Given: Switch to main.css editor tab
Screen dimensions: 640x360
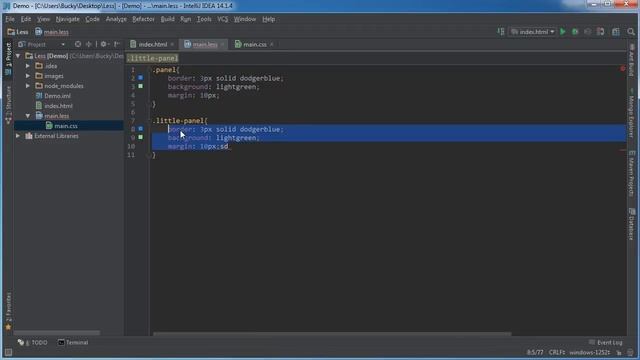Looking at the screenshot, I should tap(254, 44).
